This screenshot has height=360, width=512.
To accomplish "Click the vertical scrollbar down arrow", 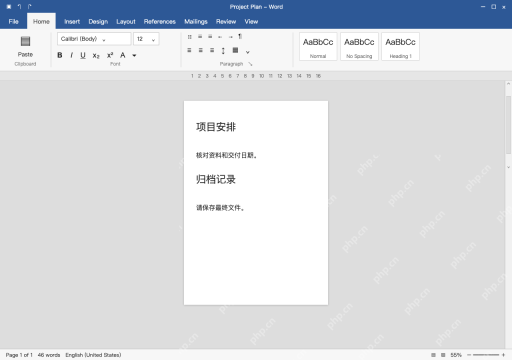I will 508,167.
